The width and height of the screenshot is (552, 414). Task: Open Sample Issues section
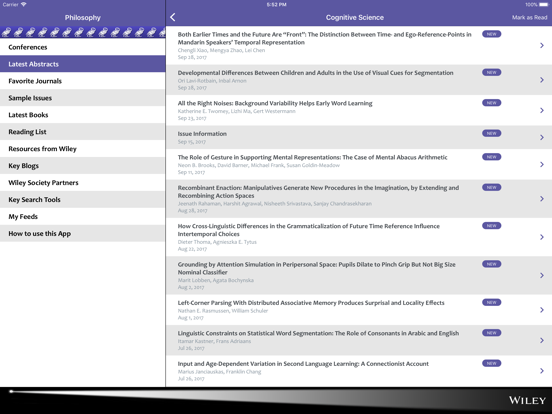click(x=83, y=98)
